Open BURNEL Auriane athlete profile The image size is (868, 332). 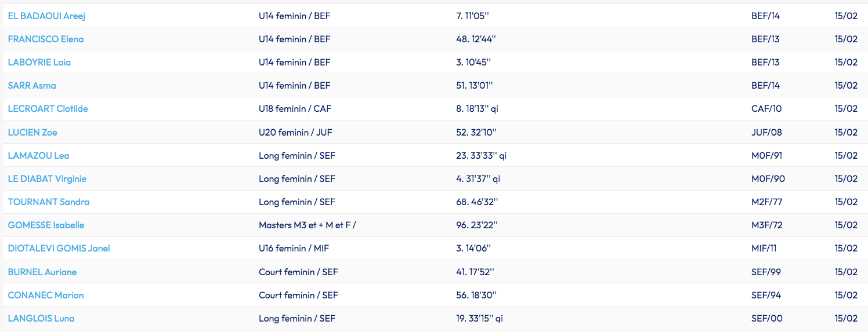click(42, 272)
